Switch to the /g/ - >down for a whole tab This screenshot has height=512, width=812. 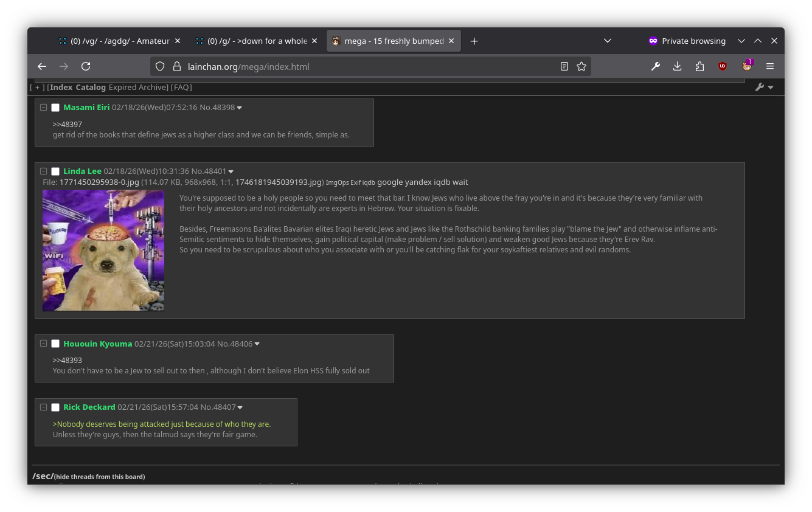[x=257, y=41]
